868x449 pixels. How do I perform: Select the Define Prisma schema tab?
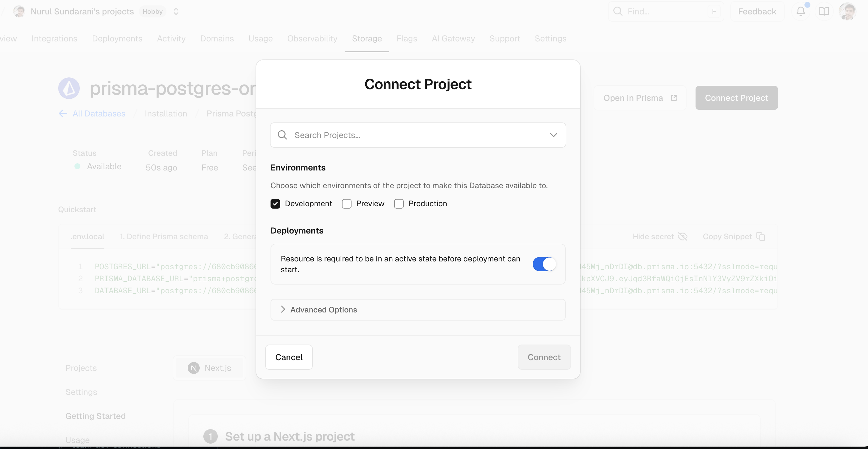tap(164, 237)
